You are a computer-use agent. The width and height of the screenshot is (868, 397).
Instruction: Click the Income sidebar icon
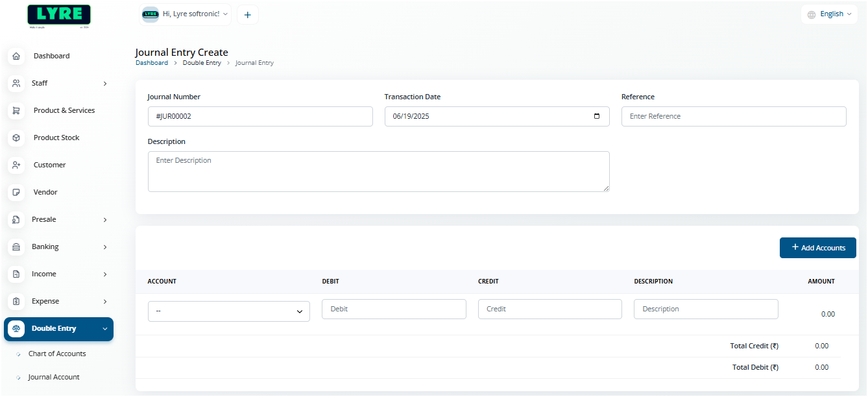[x=16, y=274]
